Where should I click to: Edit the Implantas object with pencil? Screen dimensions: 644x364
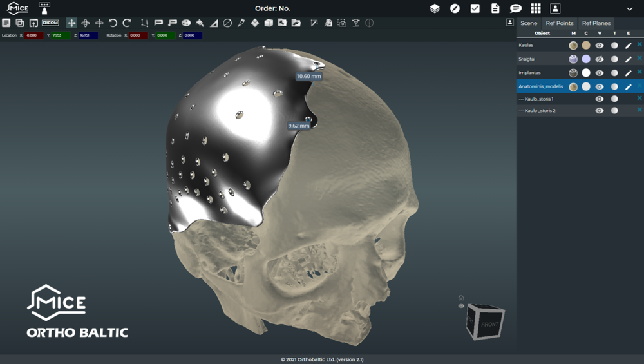pyautogui.click(x=629, y=73)
